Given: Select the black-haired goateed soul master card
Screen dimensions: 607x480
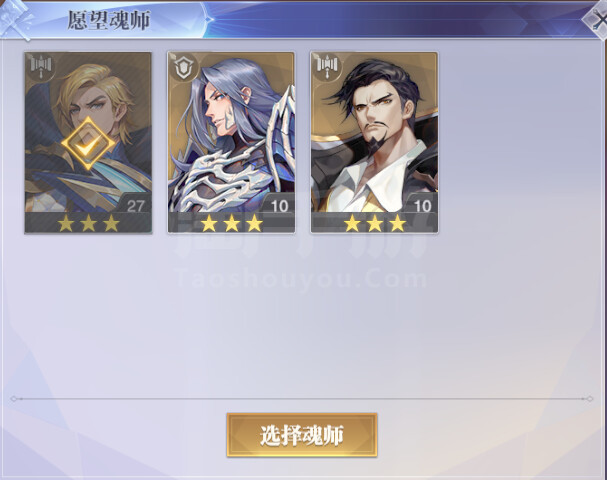Looking at the screenshot, I should click(x=374, y=142).
